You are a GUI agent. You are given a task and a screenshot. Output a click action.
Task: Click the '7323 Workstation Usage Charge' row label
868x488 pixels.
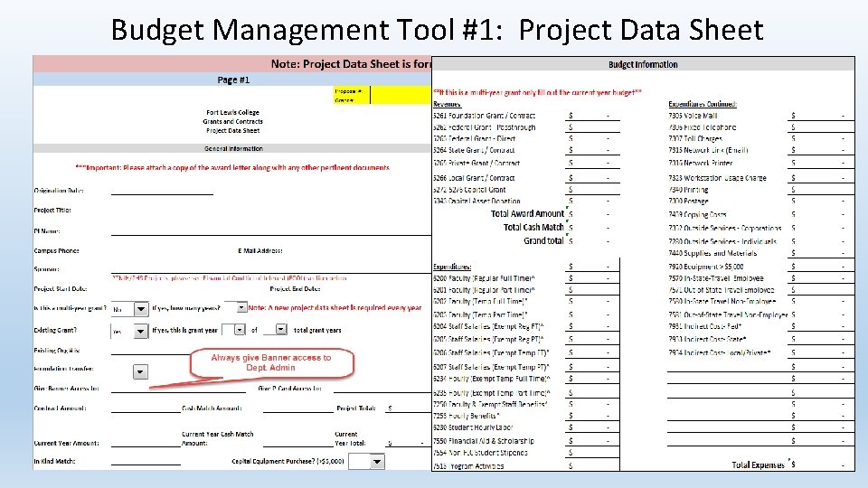(717, 178)
